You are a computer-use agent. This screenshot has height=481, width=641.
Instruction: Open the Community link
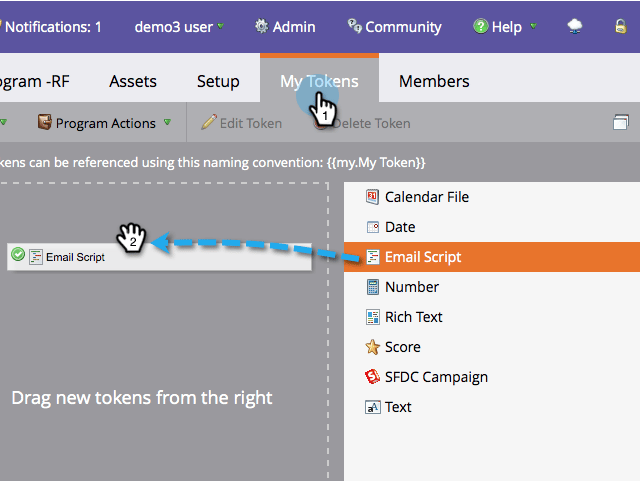[394, 27]
